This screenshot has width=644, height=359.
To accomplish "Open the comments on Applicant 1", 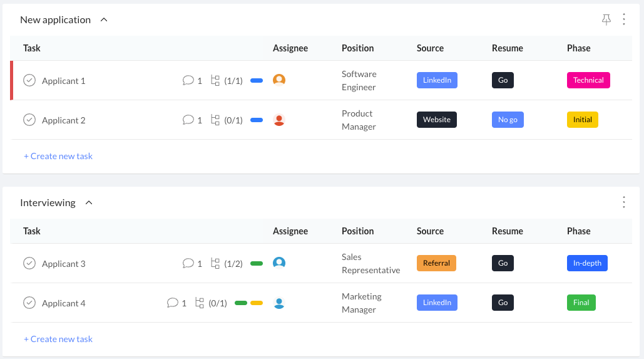I will (x=188, y=81).
